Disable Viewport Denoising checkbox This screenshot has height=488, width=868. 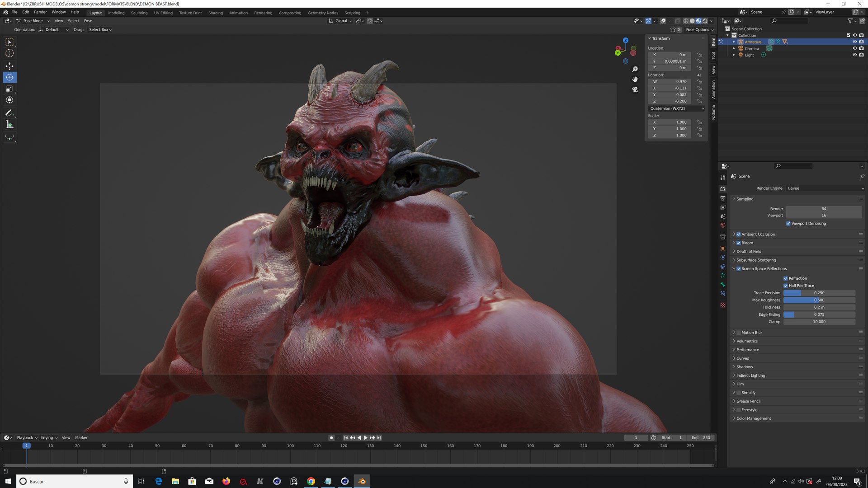tap(788, 223)
